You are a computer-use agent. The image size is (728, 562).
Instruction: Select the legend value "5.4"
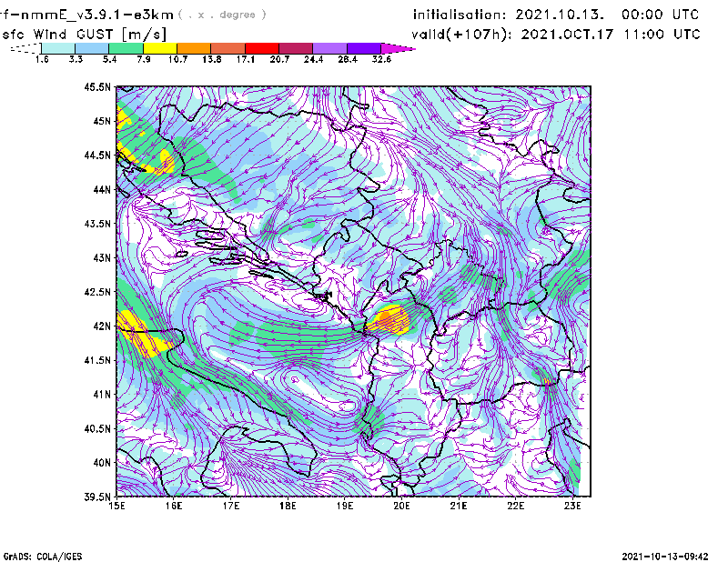(109, 59)
